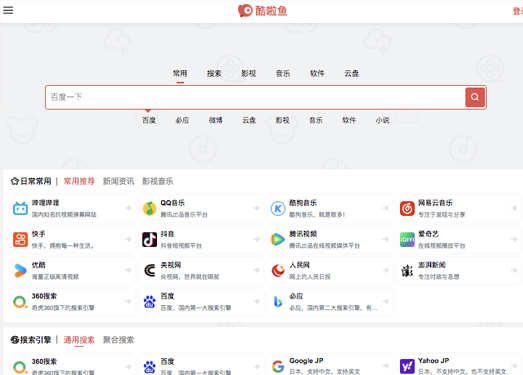Open the hamburger menu icon
Image resolution: width=523 pixels, height=375 pixels.
8,10
